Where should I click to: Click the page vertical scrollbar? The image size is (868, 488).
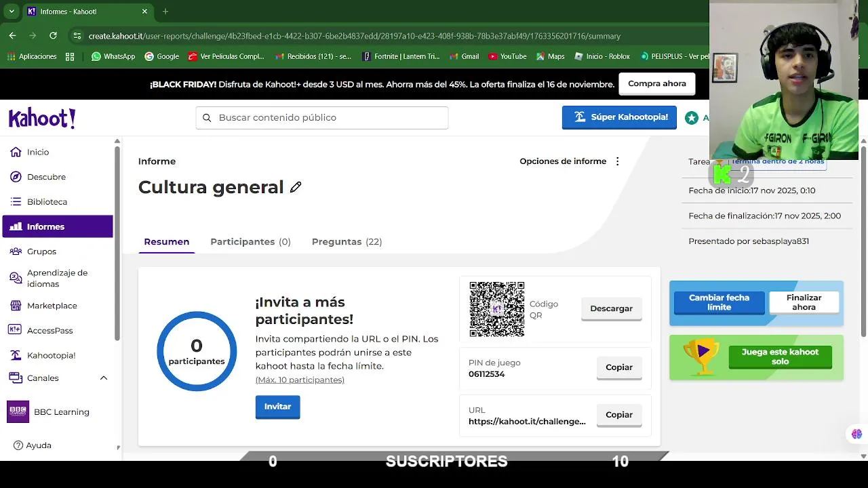point(863,241)
